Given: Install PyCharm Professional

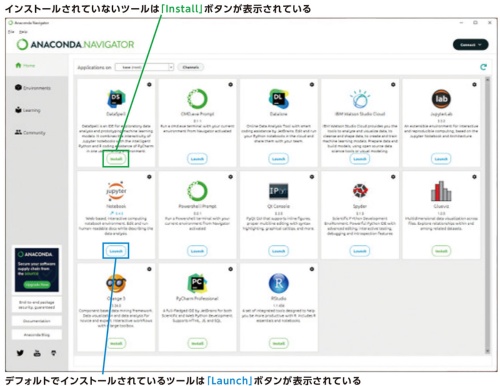Looking at the screenshot, I should click(197, 343).
